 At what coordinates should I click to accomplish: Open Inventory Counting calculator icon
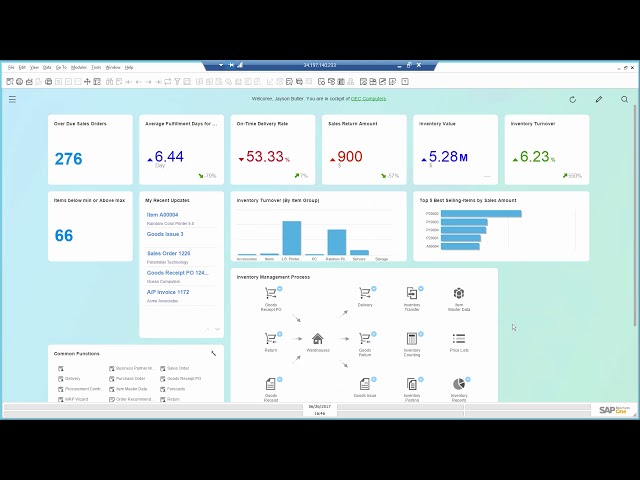[412, 338]
